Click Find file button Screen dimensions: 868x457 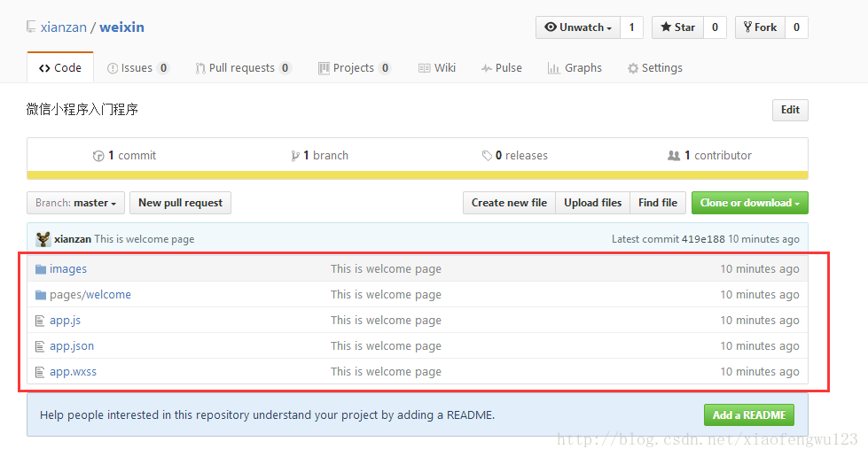coord(658,203)
